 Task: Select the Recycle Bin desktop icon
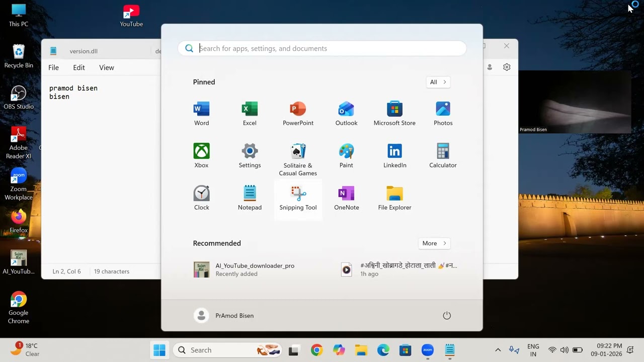coord(19,56)
